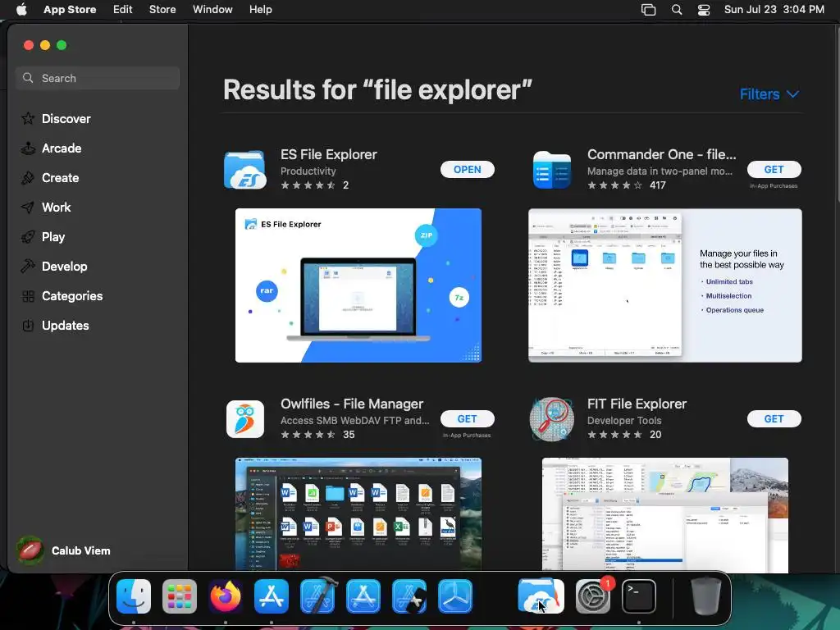The width and height of the screenshot is (840, 630).
Task: Open Terminal from the Dock
Action: click(639, 596)
